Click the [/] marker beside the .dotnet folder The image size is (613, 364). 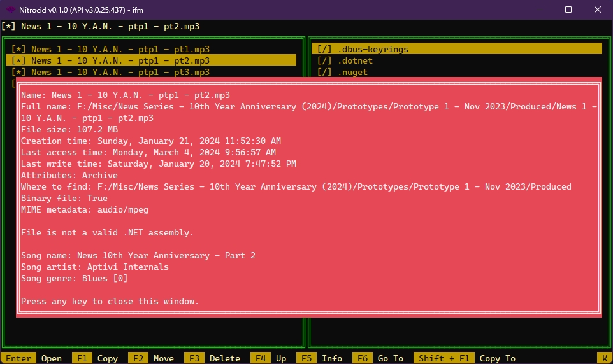[x=324, y=60]
